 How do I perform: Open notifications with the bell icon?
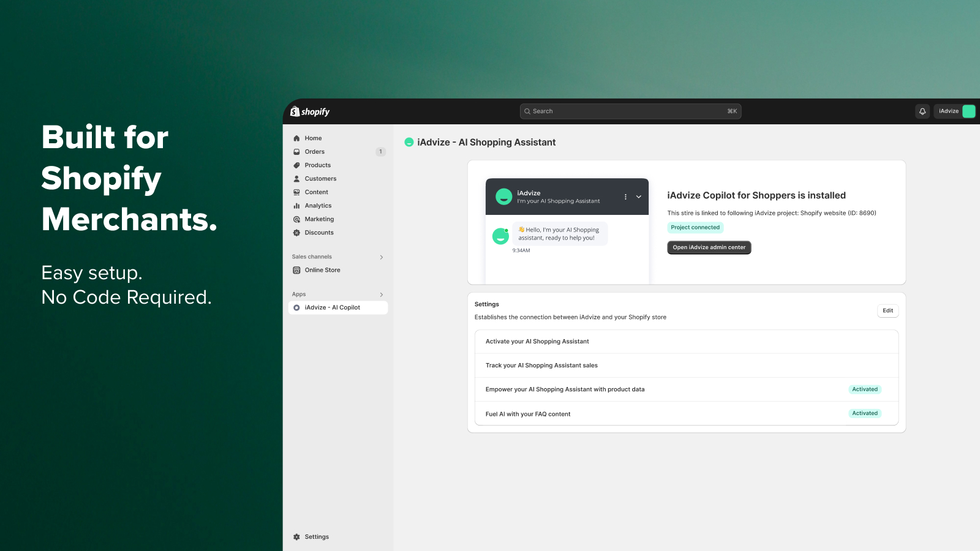(x=922, y=111)
